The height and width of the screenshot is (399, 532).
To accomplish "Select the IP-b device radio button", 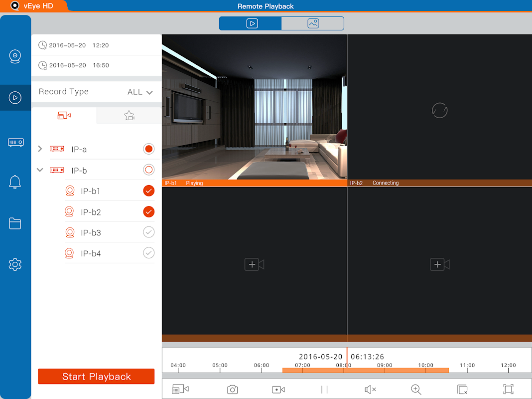I will 148,170.
